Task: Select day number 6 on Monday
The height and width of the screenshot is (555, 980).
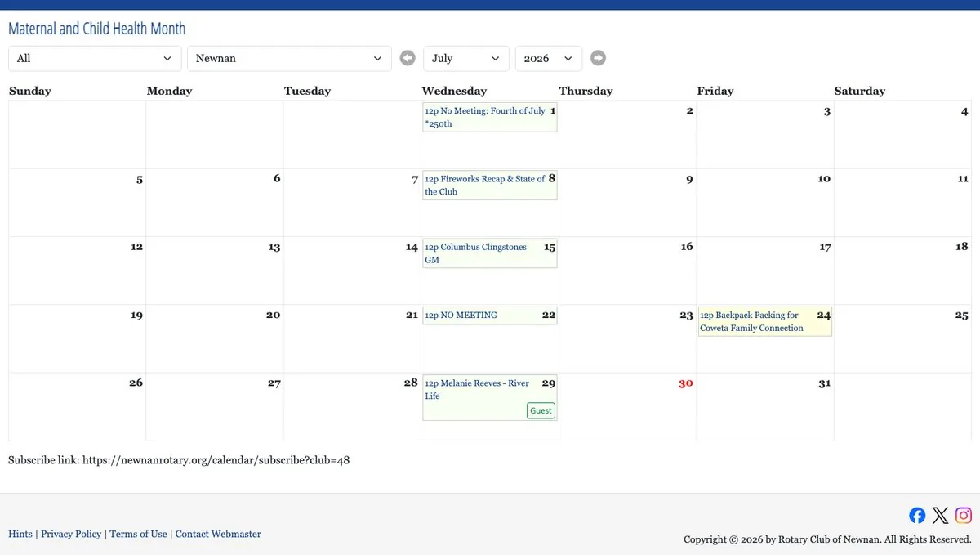Action: click(277, 179)
